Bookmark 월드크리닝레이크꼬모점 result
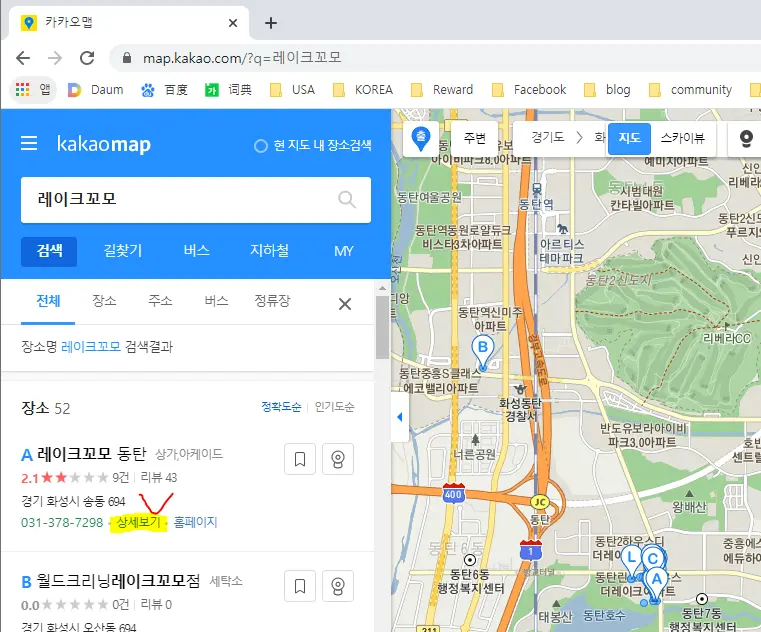This screenshot has width=761, height=632. 300,586
